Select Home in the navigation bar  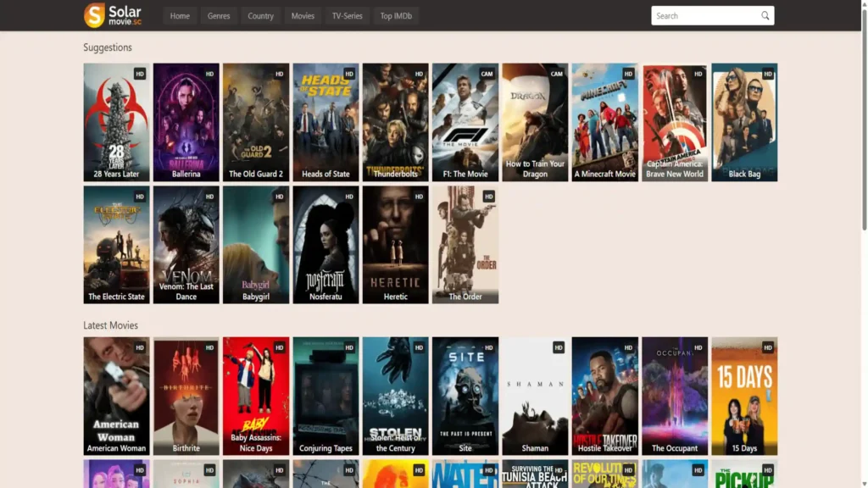180,15
